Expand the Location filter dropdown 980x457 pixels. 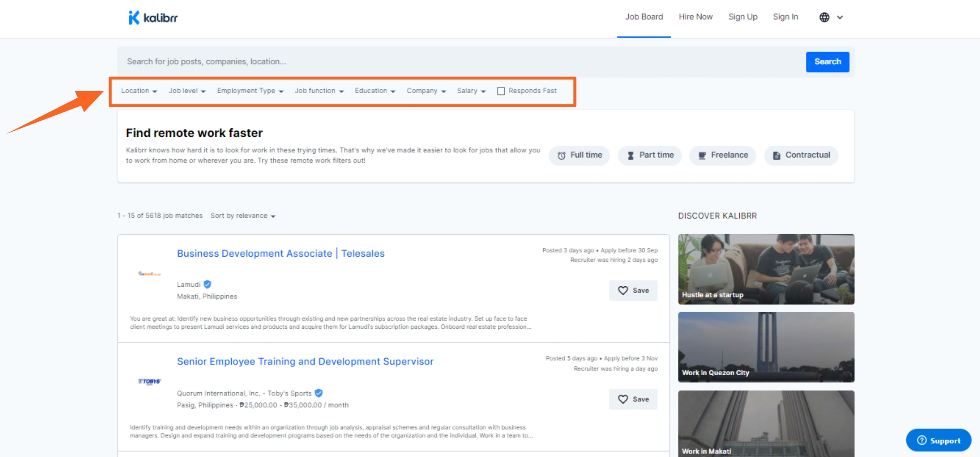[139, 91]
